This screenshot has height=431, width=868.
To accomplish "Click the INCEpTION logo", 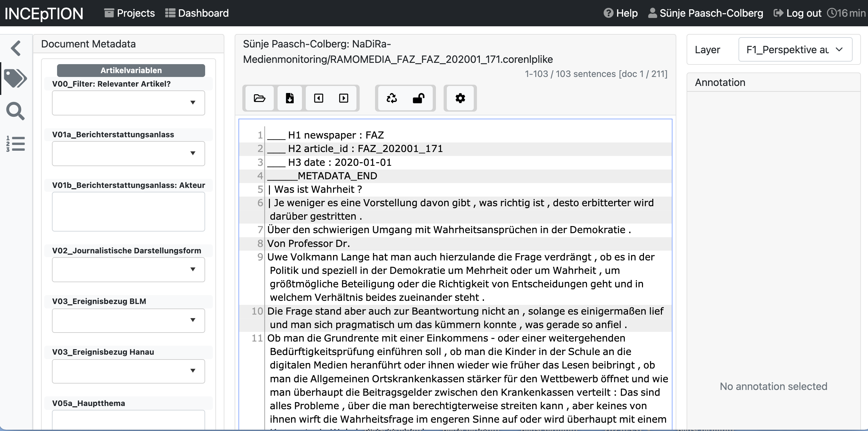I will pos(44,13).
